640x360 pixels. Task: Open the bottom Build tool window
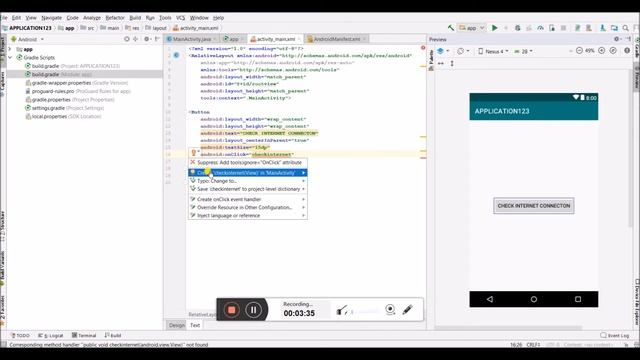click(113, 336)
